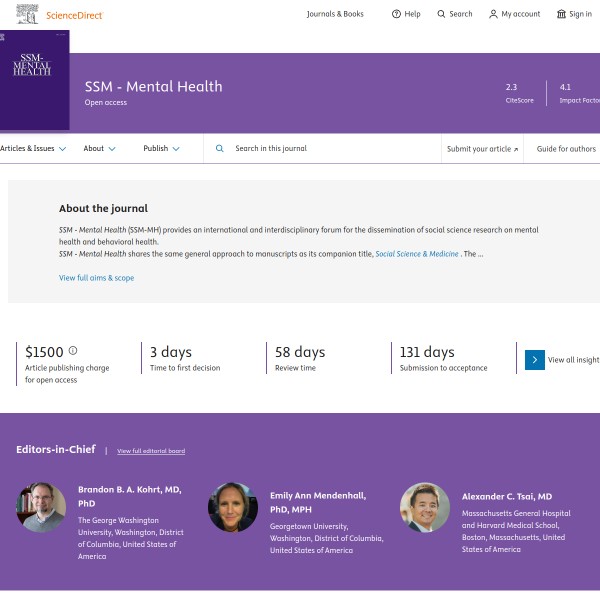This screenshot has height=600, width=600.
Task: Open the Publish dropdown menu
Action: 161,149
